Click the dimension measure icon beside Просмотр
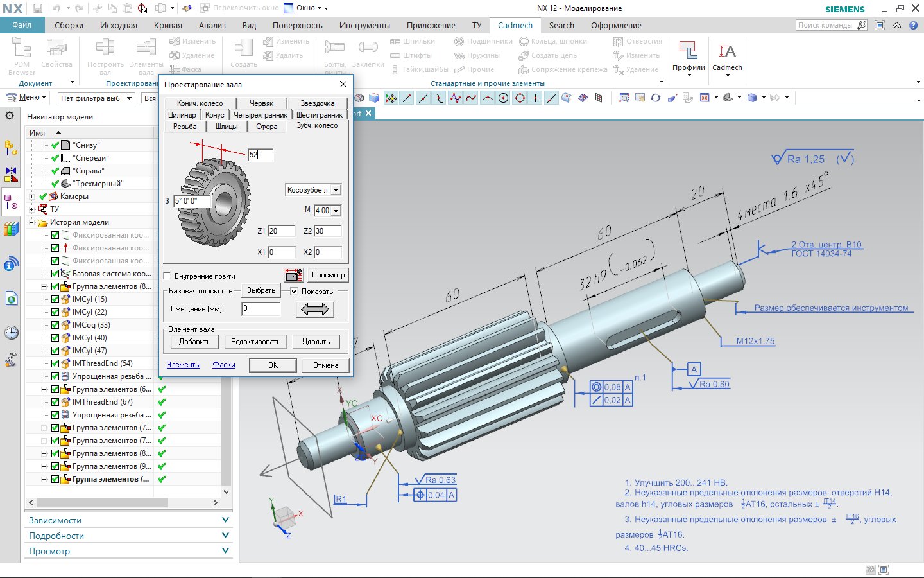The height and width of the screenshot is (578, 924). click(x=294, y=275)
